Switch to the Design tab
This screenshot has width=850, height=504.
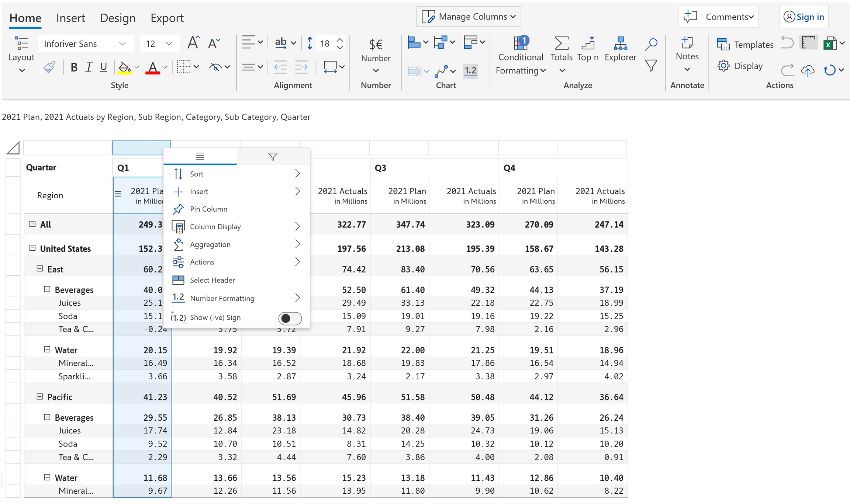tap(118, 18)
